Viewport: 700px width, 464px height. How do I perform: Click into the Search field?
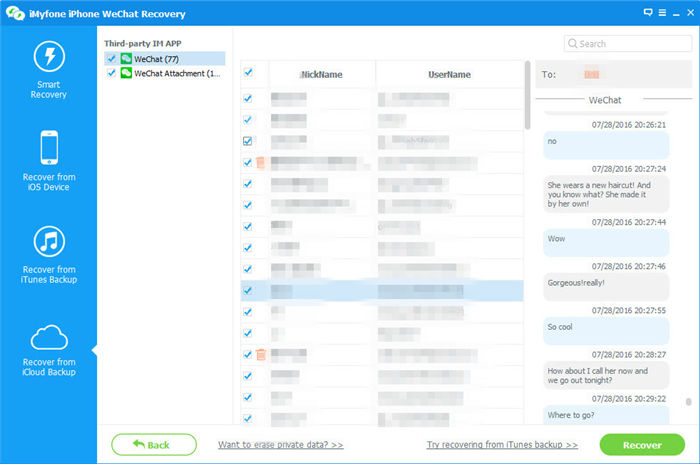628,43
